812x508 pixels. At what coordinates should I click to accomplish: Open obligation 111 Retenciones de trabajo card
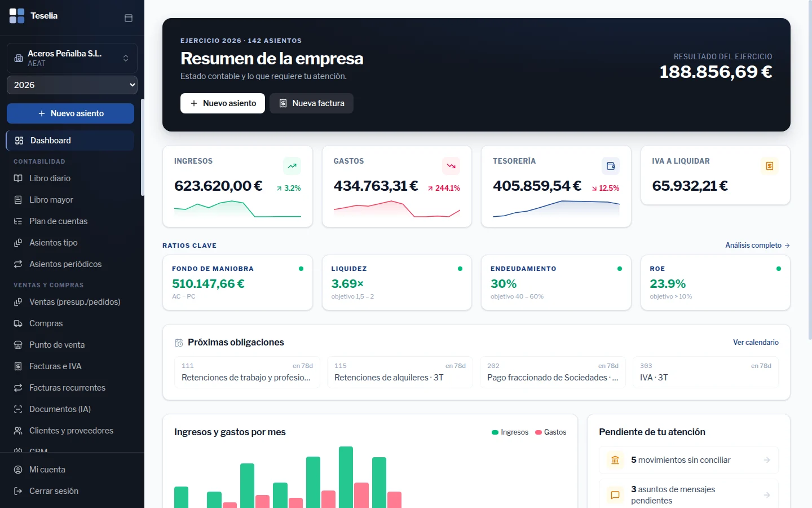(x=247, y=372)
